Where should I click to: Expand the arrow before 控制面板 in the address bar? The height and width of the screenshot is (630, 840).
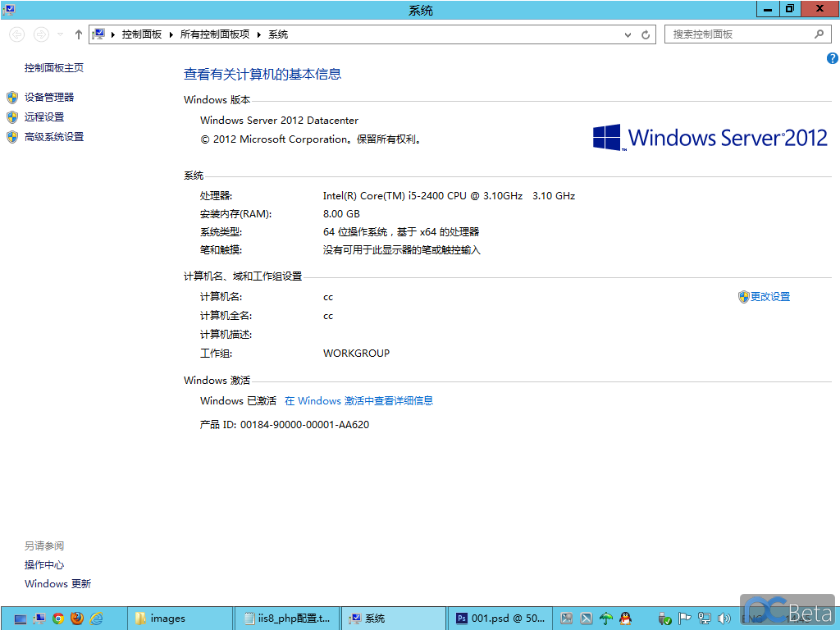tap(113, 34)
